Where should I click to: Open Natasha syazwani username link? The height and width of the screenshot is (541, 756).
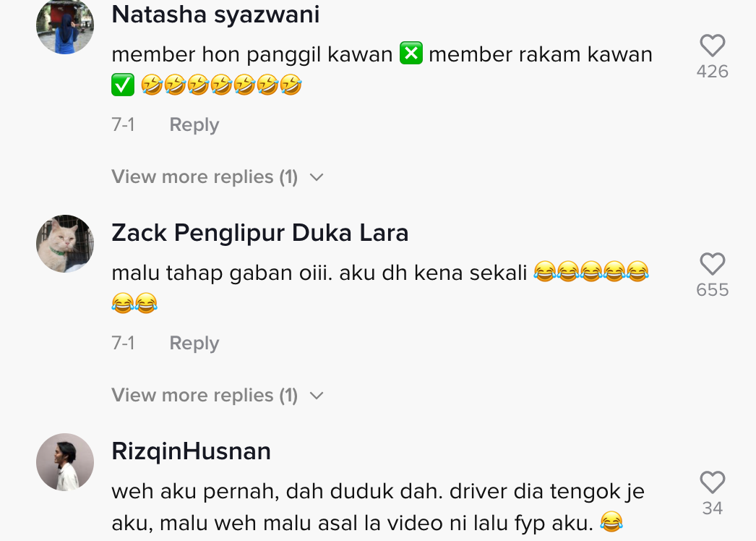coord(215,14)
